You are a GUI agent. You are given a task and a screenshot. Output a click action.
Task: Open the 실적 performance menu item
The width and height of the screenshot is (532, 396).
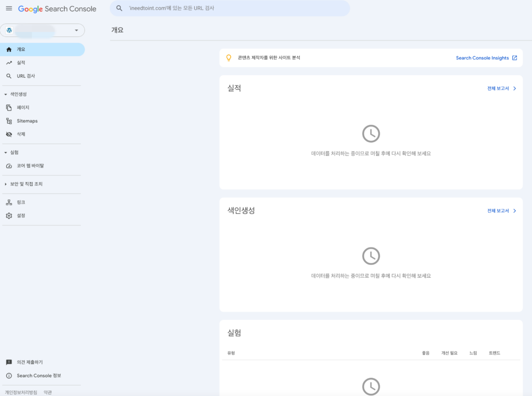[42, 63]
